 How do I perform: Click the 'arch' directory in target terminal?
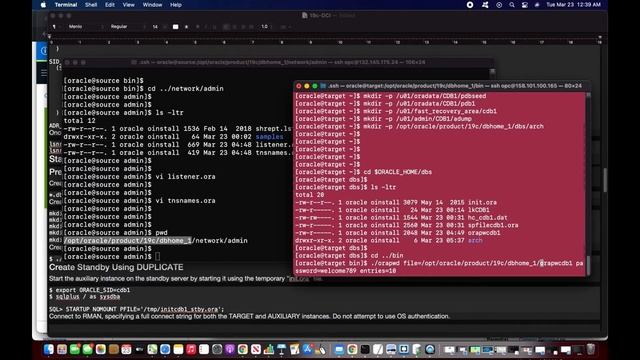click(x=475, y=241)
